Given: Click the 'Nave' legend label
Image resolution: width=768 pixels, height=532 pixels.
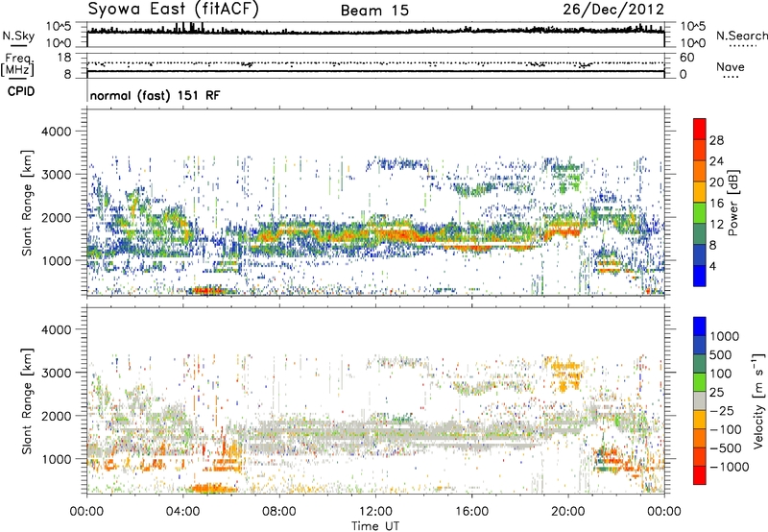Looking at the screenshot, I should tap(731, 66).
